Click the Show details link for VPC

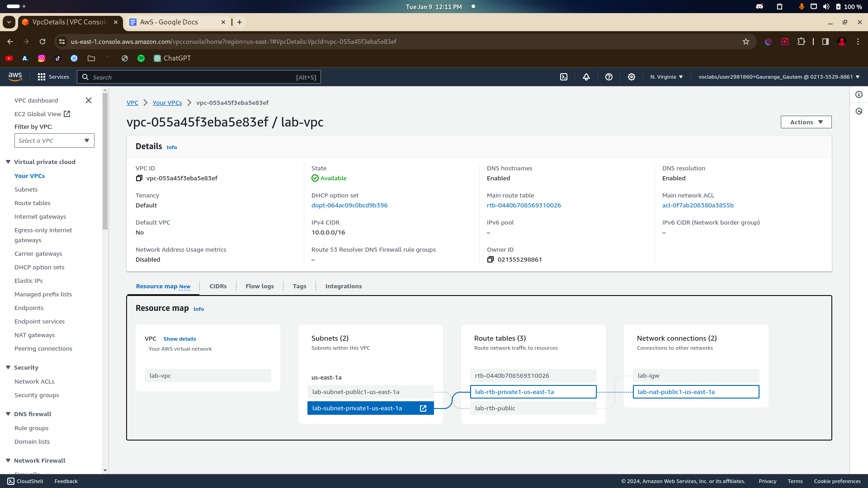point(179,339)
